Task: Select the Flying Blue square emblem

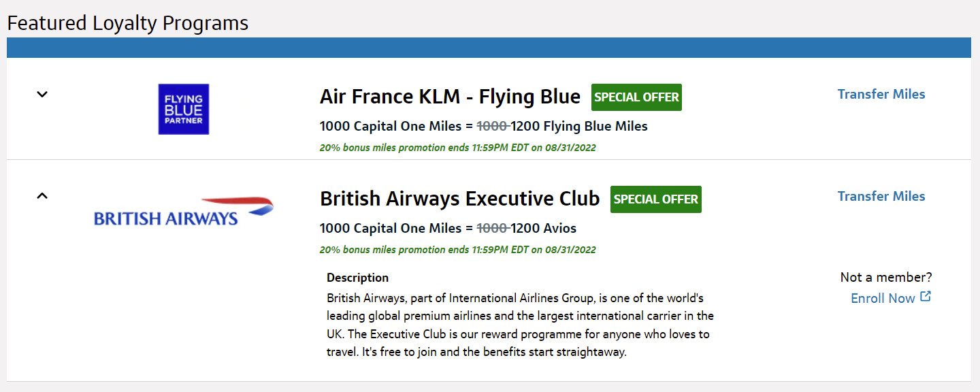Action: point(183,109)
